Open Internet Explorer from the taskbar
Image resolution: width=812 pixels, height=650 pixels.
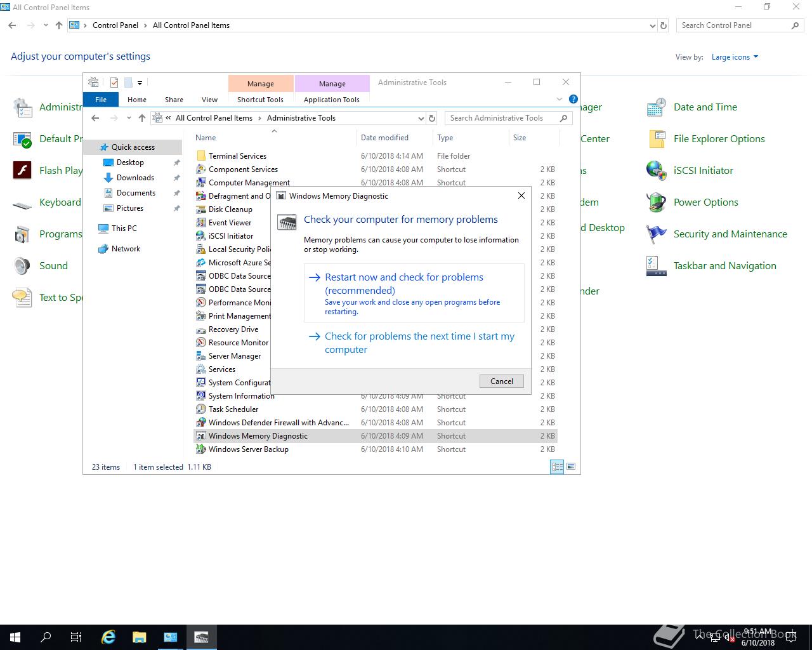[108, 637]
